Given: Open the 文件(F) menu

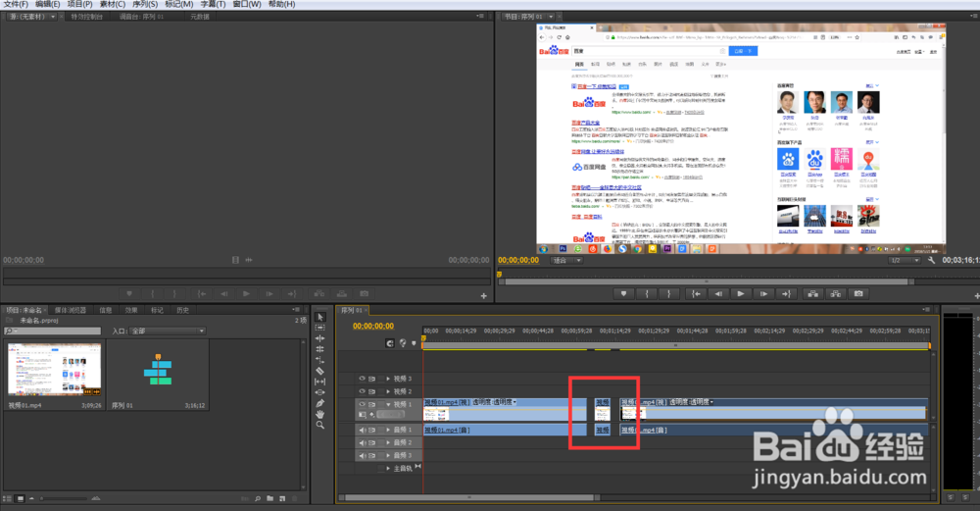Looking at the screenshot, I should point(15,4).
